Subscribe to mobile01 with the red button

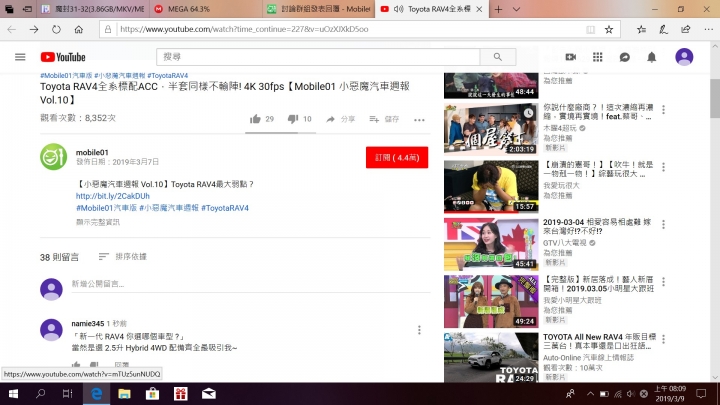397,158
